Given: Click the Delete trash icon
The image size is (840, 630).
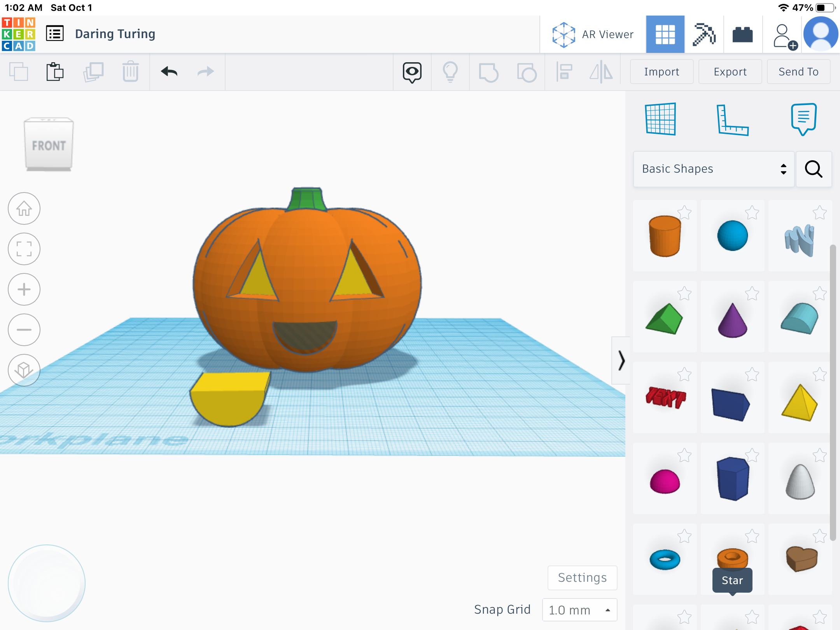Looking at the screenshot, I should click(130, 71).
